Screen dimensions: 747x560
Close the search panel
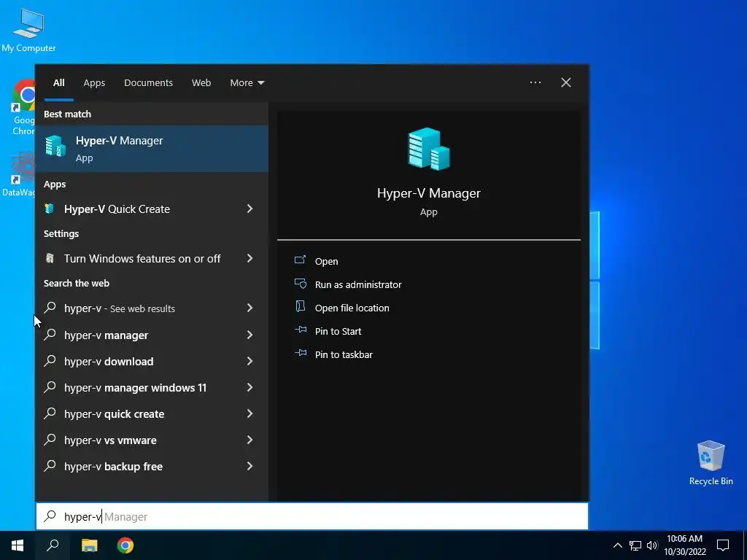point(566,82)
